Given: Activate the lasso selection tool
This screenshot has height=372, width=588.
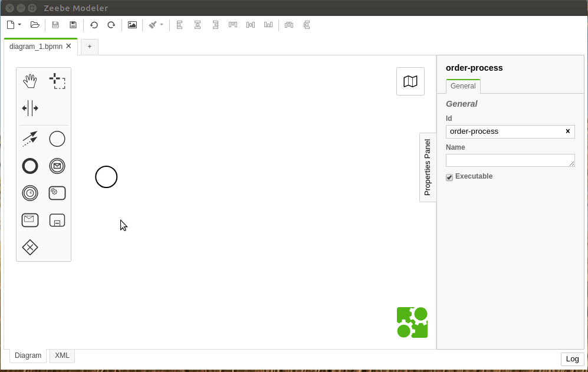Looking at the screenshot, I should pos(57,81).
